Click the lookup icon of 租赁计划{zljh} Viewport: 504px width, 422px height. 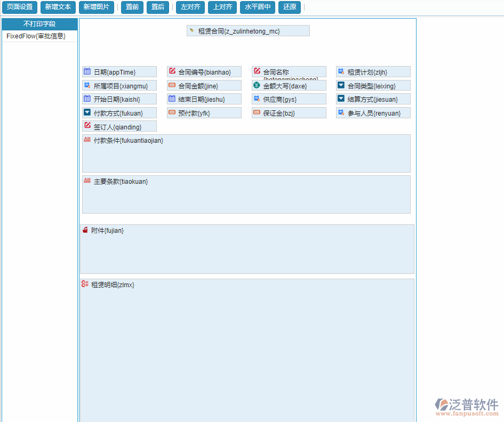[341, 71]
